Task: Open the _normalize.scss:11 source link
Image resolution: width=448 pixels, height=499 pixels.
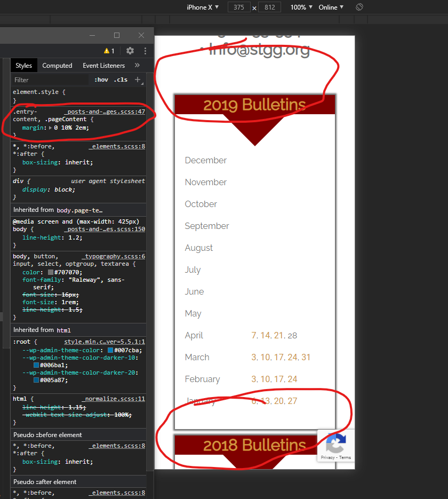Action: click(x=113, y=399)
